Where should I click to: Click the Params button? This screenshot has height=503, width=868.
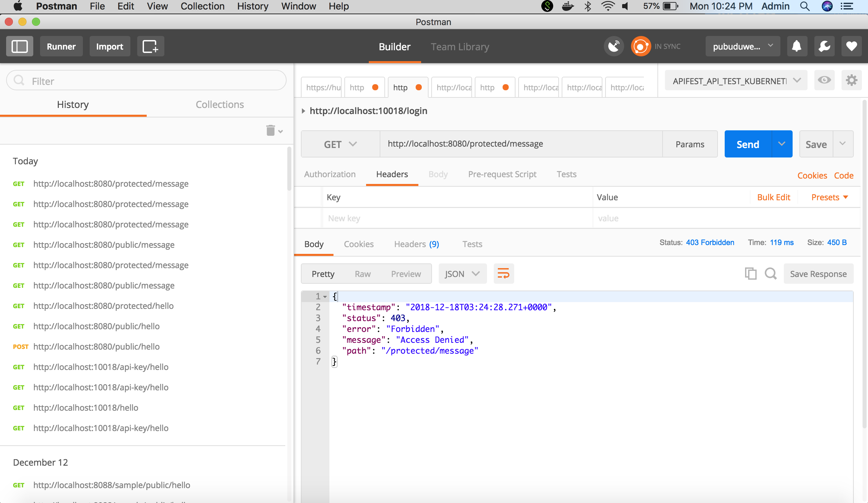[690, 144]
